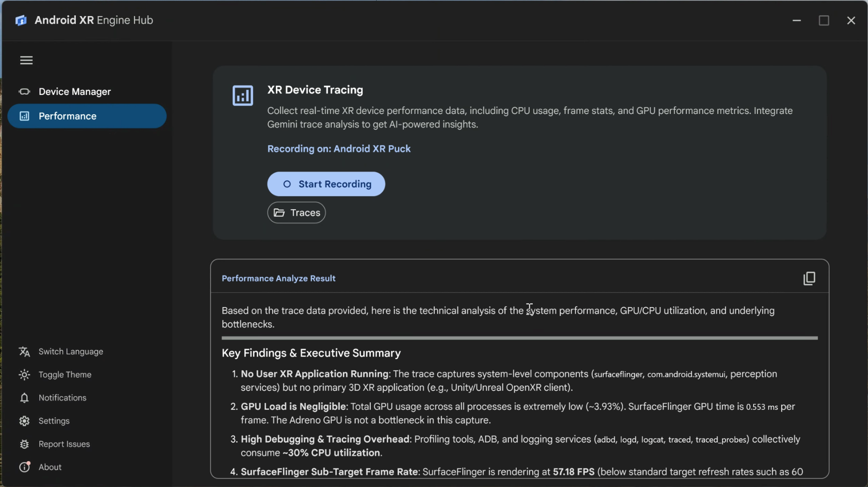
Task: Collapse the sidebar with the hamburger menu icon
Action: tap(26, 60)
